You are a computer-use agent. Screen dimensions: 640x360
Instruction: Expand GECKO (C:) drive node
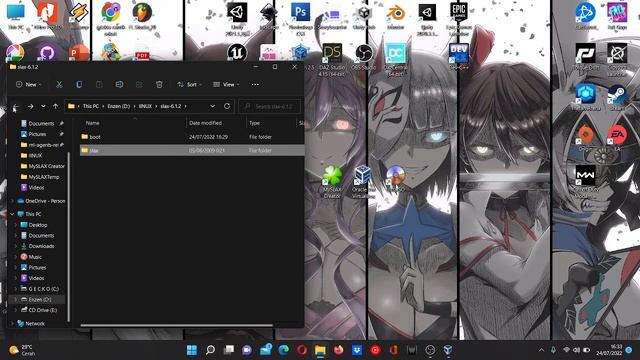point(16,289)
